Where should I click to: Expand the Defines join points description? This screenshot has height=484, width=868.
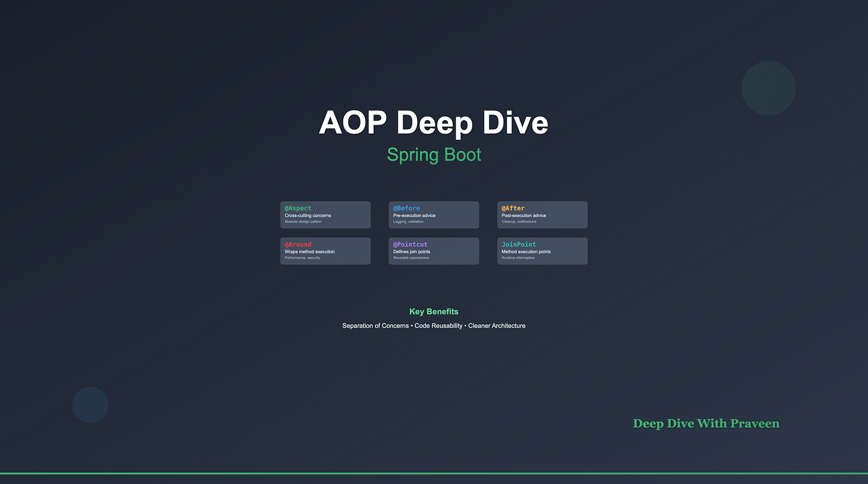point(412,251)
